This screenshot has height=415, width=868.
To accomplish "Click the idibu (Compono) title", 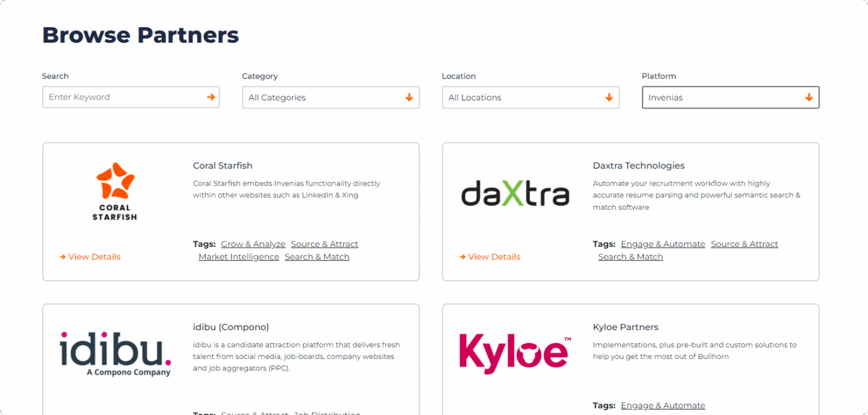I will (x=231, y=327).
